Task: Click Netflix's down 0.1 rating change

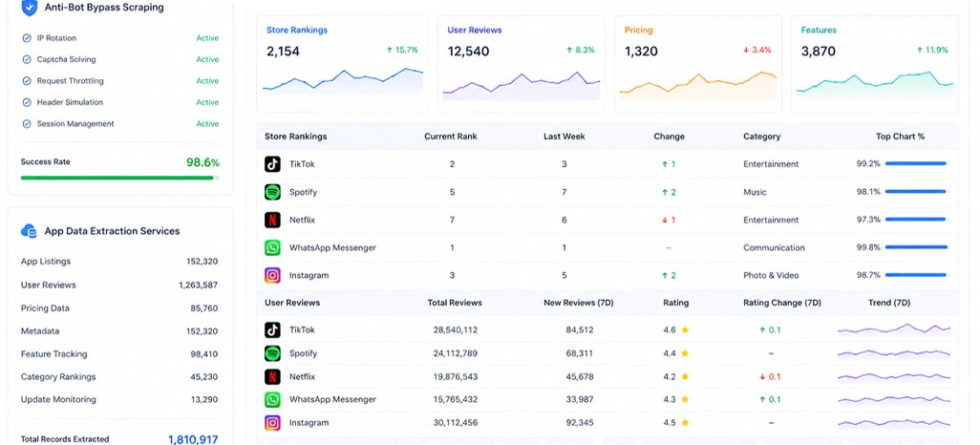Action: (x=771, y=376)
